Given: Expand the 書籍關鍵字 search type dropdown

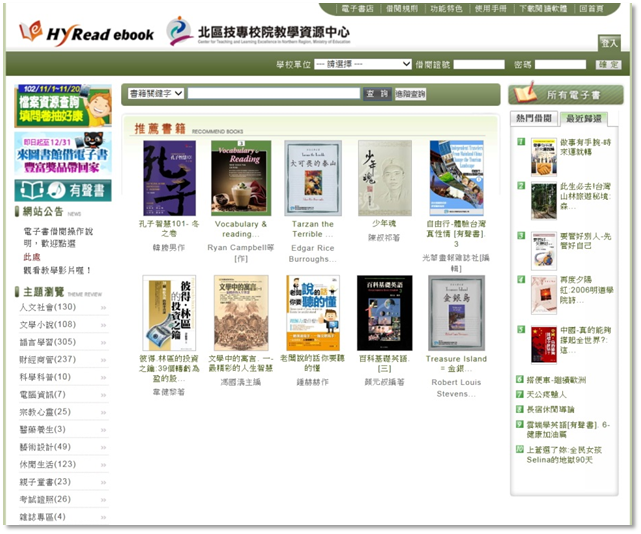Looking at the screenshot, I should click(x=156, y=94).
